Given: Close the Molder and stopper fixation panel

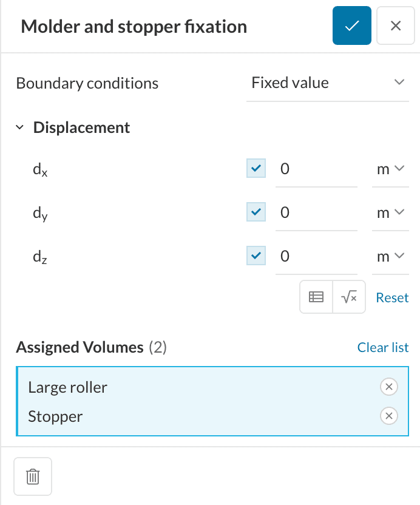Looking at the screenshot, I should 396,26.
